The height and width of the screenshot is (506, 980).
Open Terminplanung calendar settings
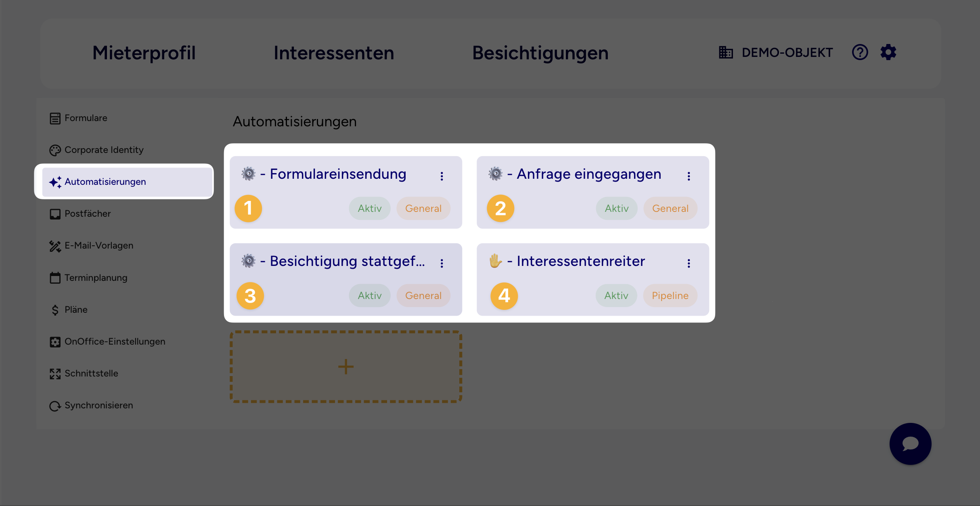pyautogui.click(x=96, y=278)
